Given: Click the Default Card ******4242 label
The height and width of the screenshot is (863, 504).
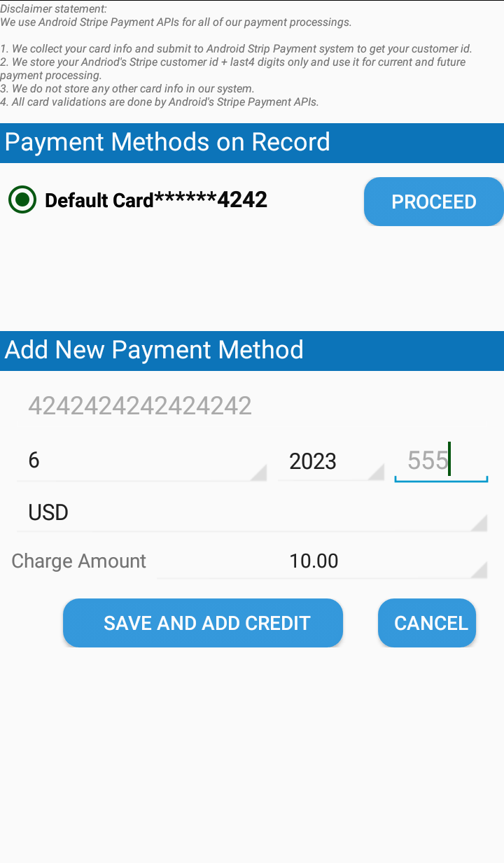Looking at the screenshot, I should tap(155, 201).
